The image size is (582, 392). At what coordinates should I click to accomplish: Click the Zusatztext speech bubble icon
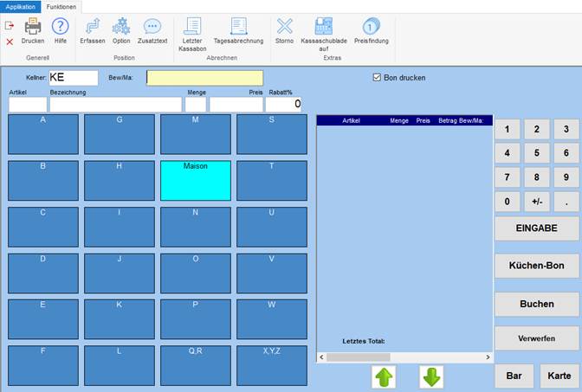pos(152,29)
